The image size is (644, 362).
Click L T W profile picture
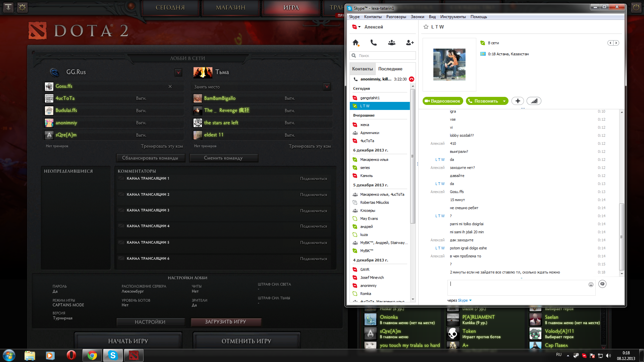(449, 64)
